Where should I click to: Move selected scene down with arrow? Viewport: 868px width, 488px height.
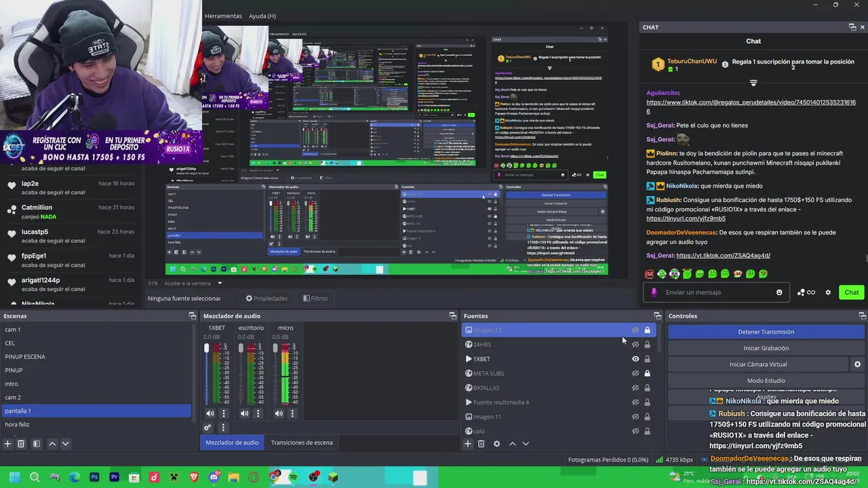tap(65, 444)
